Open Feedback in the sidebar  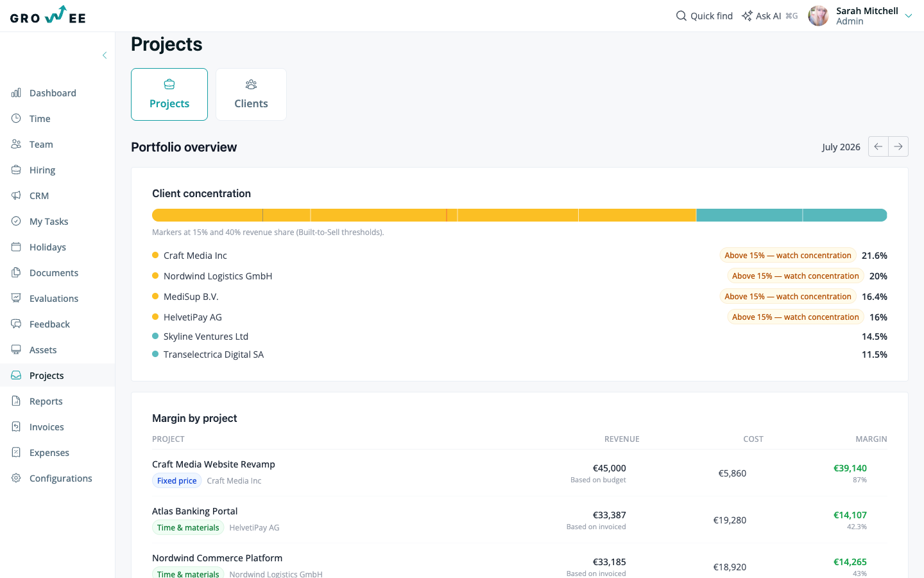(58, 324)
